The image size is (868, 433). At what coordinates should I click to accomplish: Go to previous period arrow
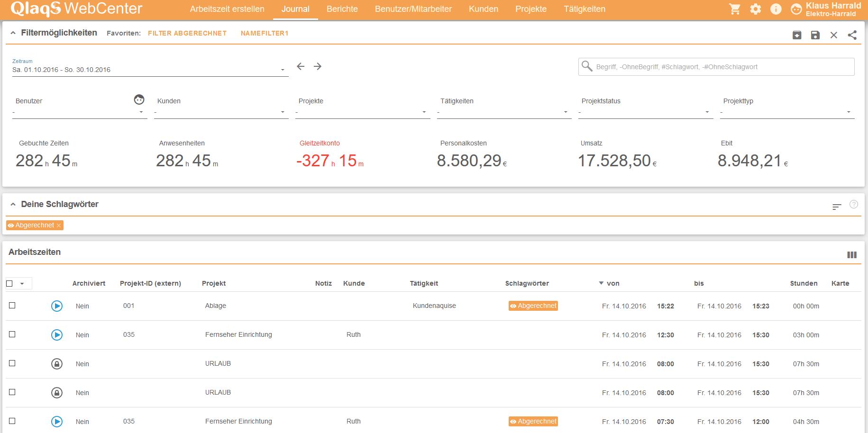pos(301,66)
